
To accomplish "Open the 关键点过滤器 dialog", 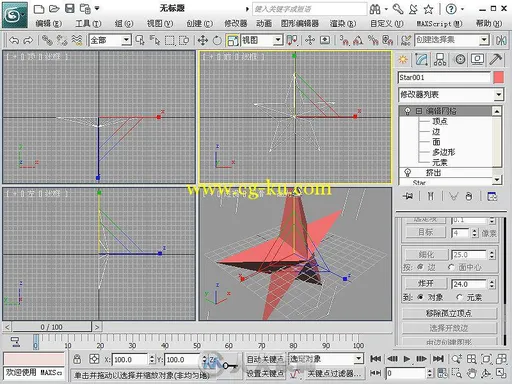I will 334,374.
